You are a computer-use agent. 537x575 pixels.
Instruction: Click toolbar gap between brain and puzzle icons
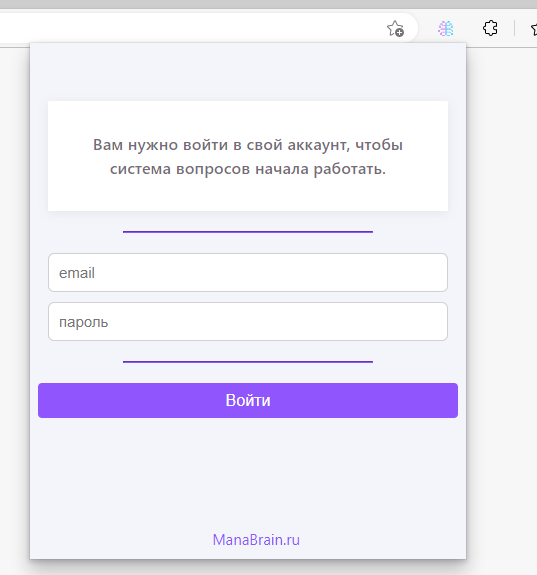pos(468,29)
